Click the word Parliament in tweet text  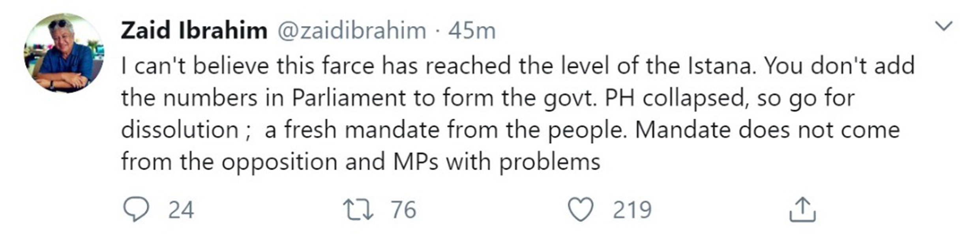tap(349, 98)
